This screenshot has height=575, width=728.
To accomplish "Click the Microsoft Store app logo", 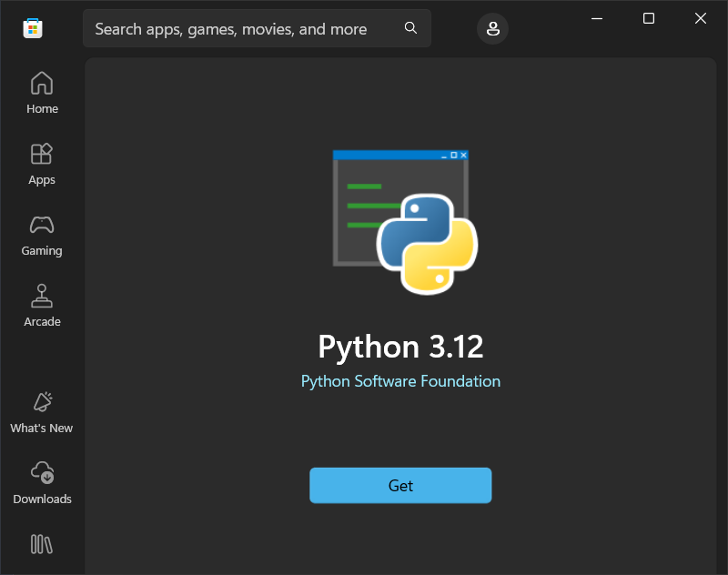I will pyautogui.click(x=32, y=28).
